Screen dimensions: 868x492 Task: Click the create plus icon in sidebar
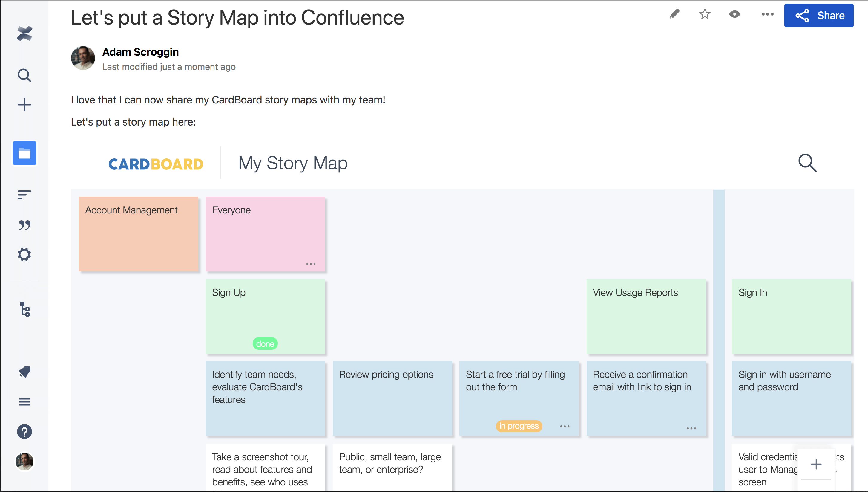(x=24, y=105)
